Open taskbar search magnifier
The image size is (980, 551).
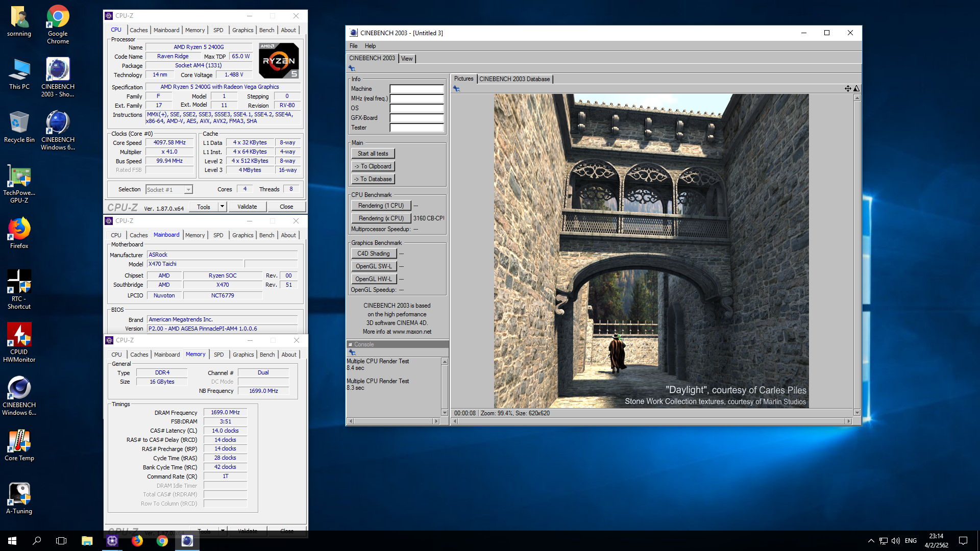click(x=37, y=541)
